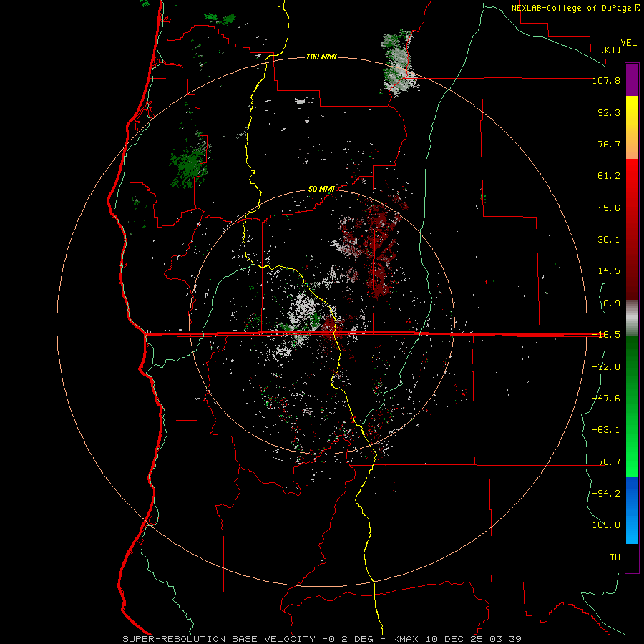Click the 'KMAX' radar site identifier
Image resolution: width=644 pixels, height=644 pixels.
406,639
